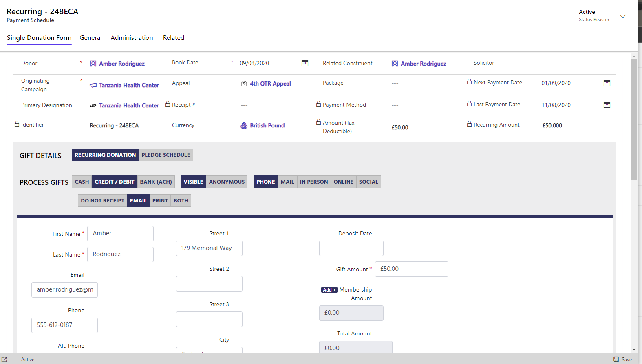Image resolution: width=642 pixels, height=364 pixels.
Task: Click the 4th QTR Appeal icon
Action: pyautogui.click(x=244, y=83)
